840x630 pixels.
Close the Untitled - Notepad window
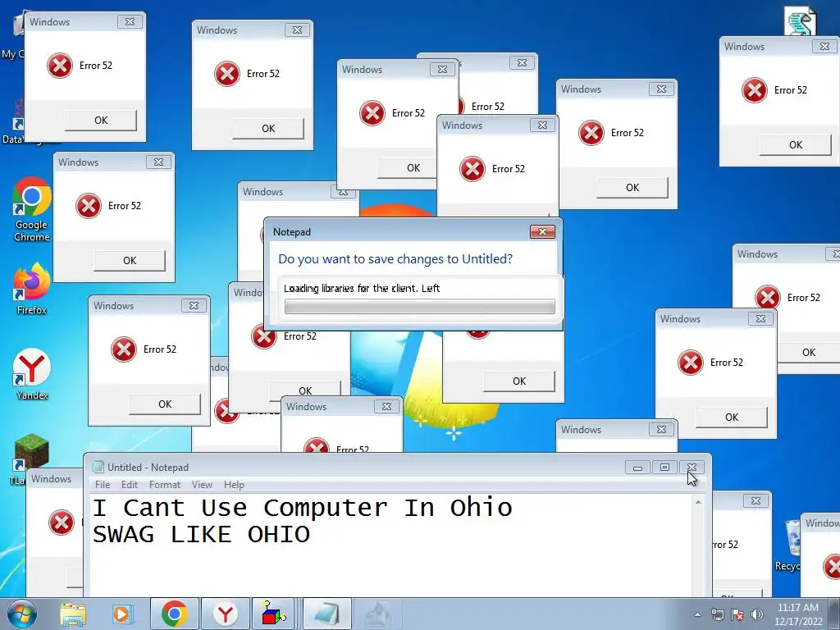coord(692,468)
